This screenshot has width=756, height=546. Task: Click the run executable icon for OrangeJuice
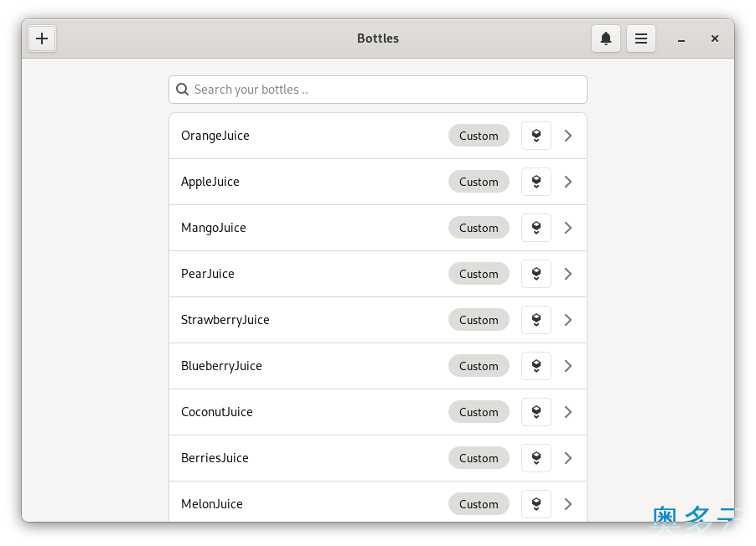point(536,136)
